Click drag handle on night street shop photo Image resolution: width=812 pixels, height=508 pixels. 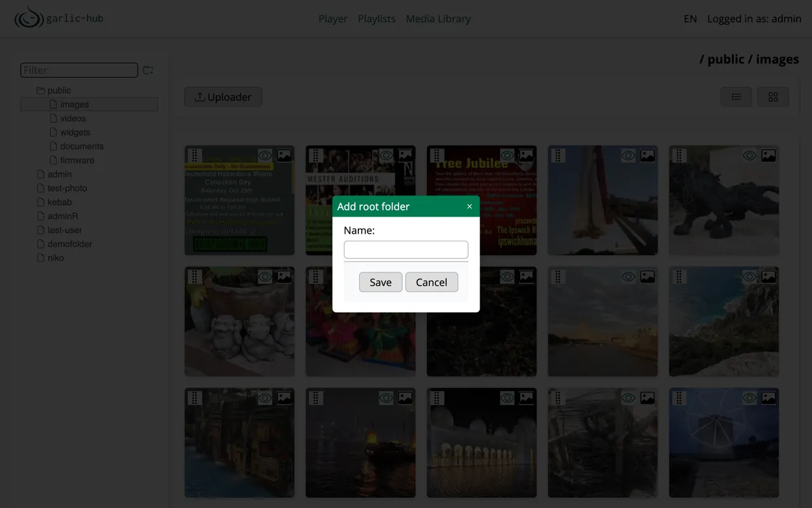(x=195, y=398)
